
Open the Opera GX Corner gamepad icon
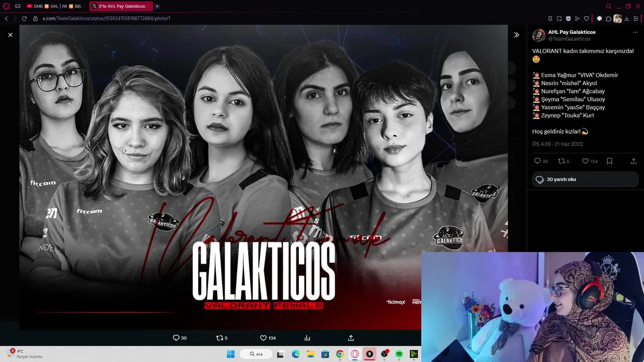point(18,6)
